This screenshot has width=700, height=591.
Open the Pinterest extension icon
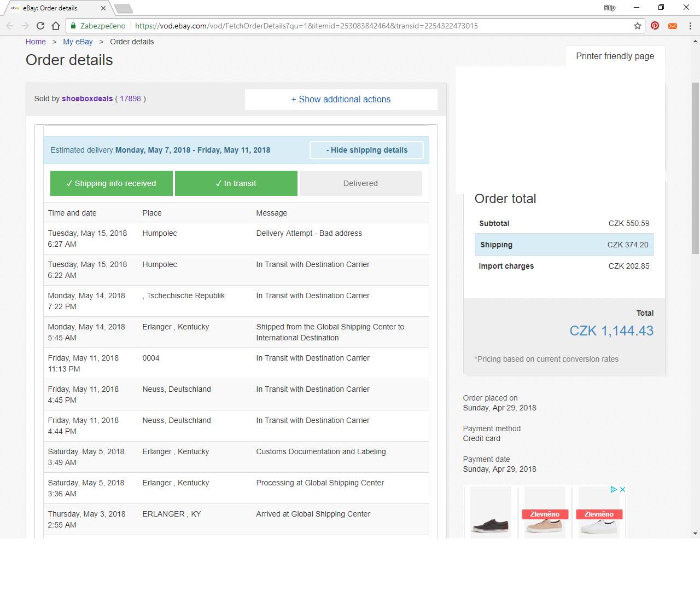(x=655, y=26)
